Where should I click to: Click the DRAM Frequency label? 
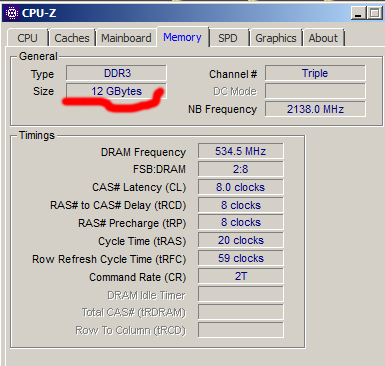tap(143, 152)
